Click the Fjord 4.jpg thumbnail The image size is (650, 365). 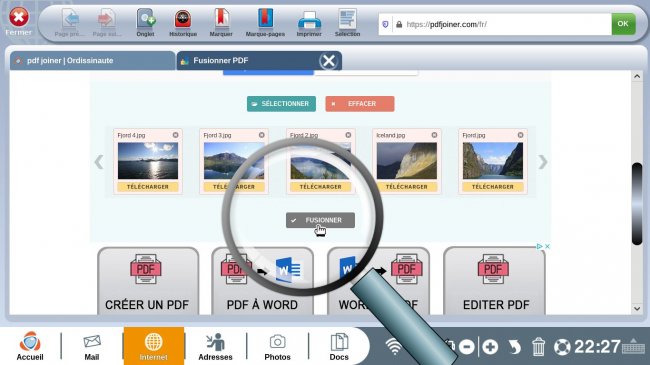click(x=148, y=161)
